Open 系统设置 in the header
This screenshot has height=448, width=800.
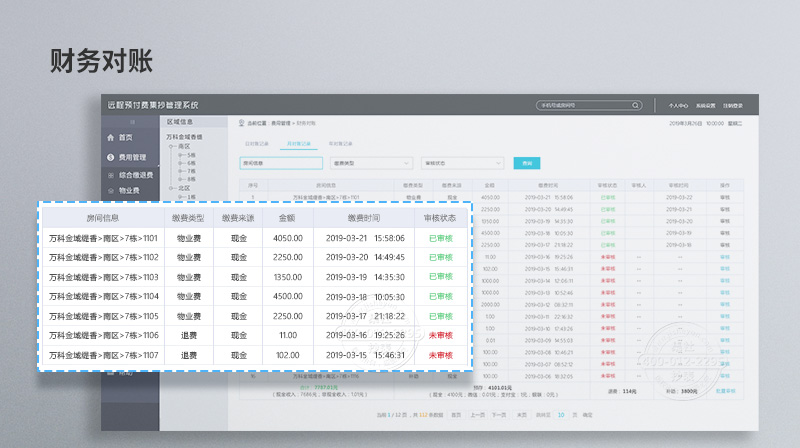pos(706,105)
